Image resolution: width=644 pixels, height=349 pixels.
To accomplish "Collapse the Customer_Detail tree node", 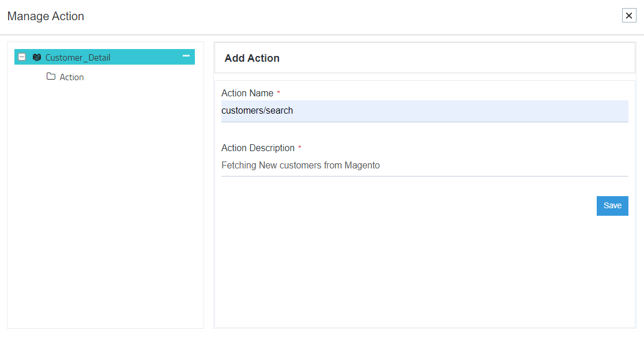I will (22, 57).
